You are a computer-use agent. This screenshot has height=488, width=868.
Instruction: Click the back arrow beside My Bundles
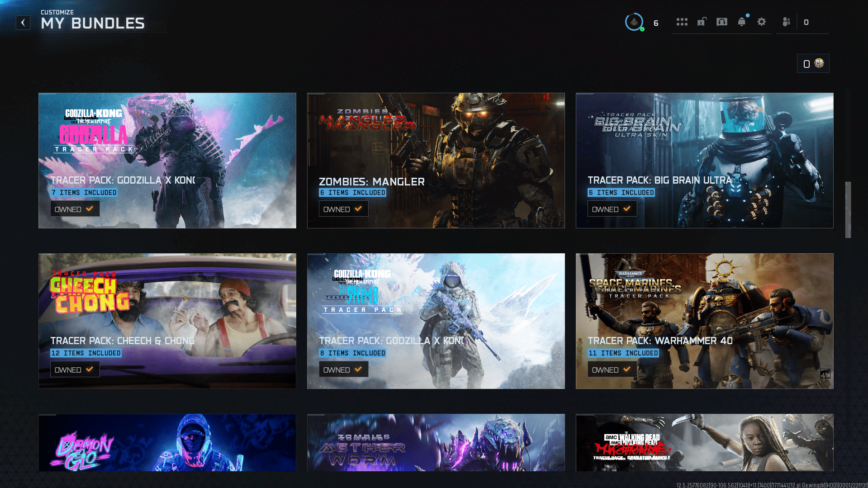tap(23, 23)
